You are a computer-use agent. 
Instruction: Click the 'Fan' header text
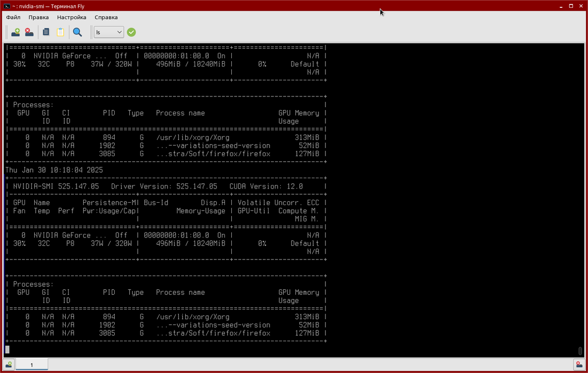point(19,211)
